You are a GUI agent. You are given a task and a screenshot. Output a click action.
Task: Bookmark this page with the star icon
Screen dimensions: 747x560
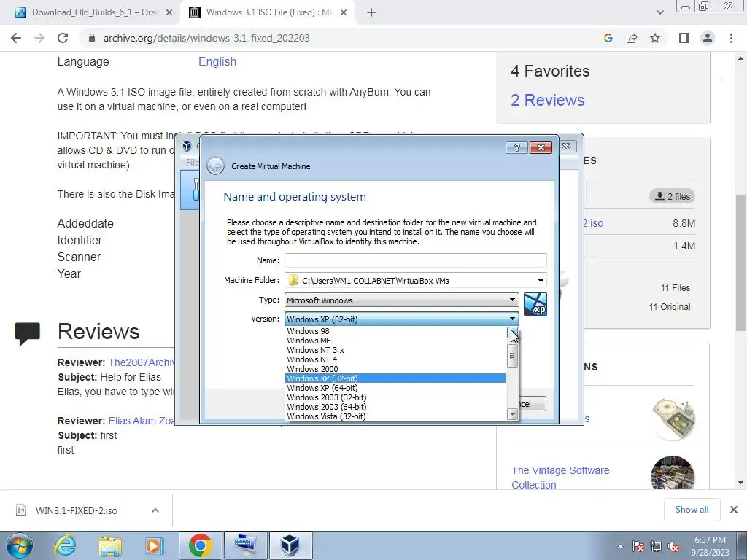655,38
